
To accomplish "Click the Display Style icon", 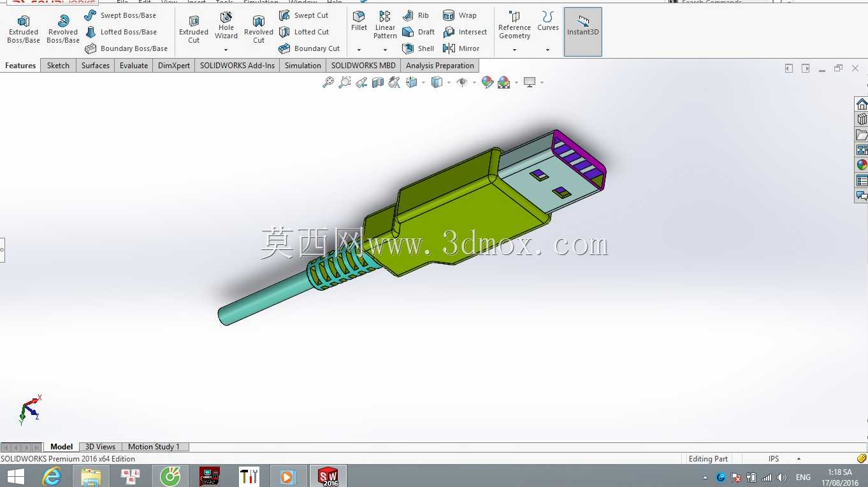I will pos(437,82).
